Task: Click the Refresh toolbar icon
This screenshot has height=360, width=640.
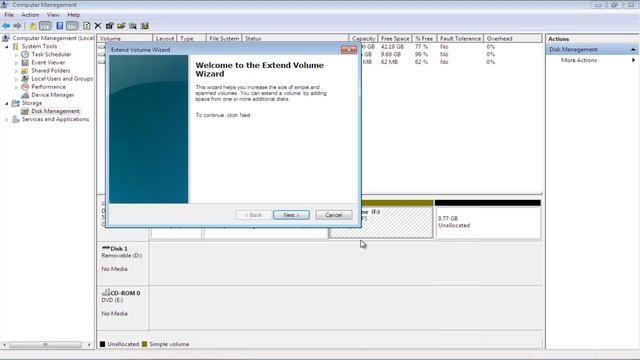Action: pos(87,26)
